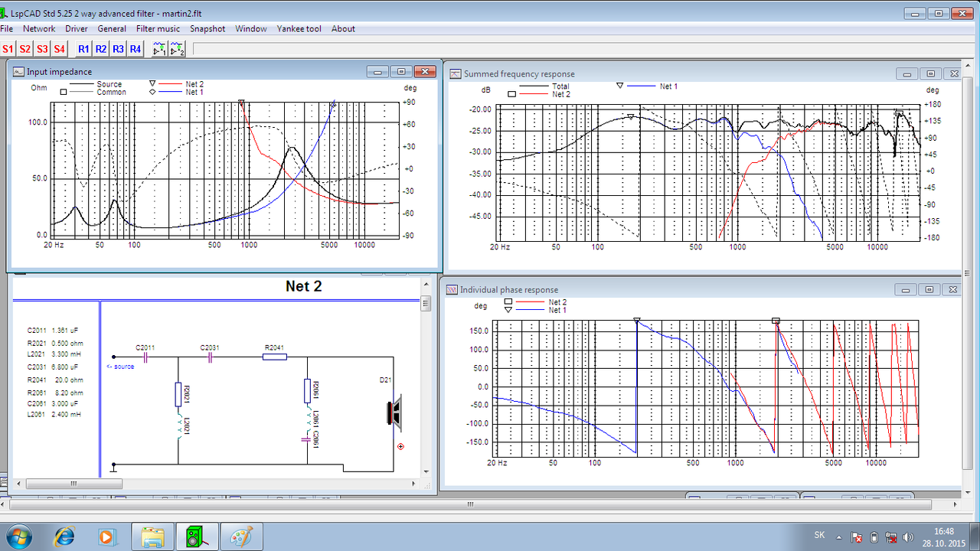980x551 pixels.
Task: Open the File menu
Action: coord(7,29)
